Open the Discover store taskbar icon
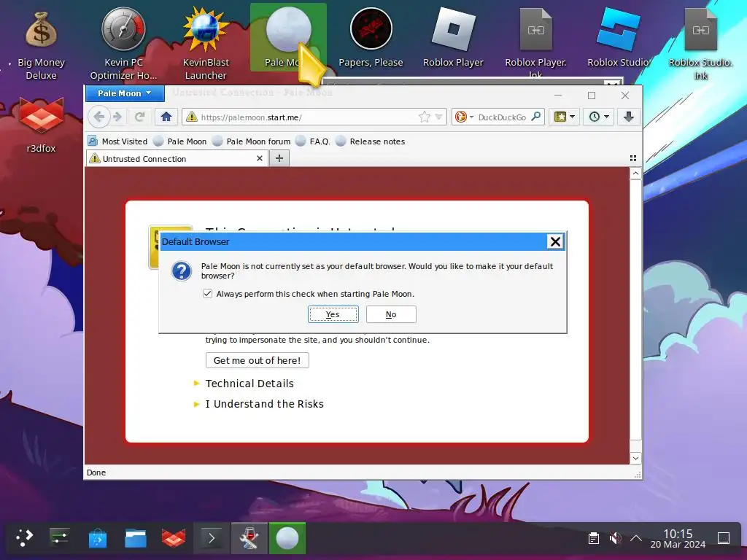Viewport: 747px width, 560px height. (98, 538)
